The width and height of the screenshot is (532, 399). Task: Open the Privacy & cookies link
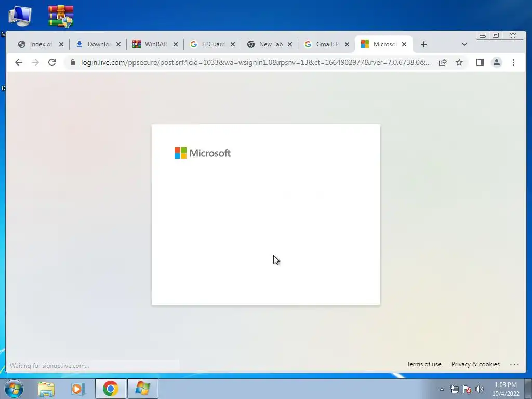coord(475,364)
